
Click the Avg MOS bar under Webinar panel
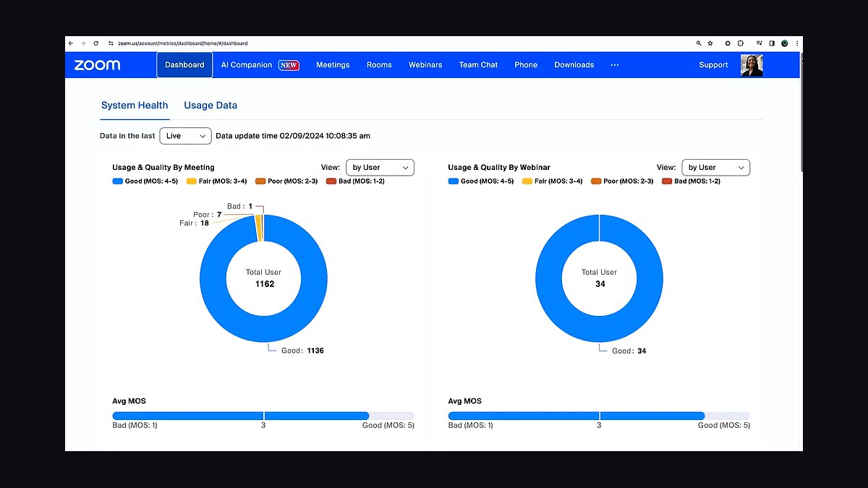coord(599,416)
